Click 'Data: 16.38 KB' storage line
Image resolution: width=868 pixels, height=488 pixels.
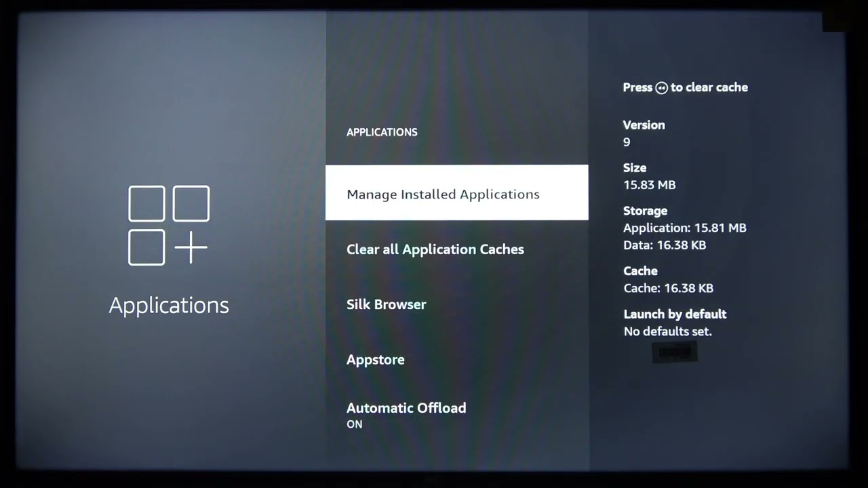(x=665, y=245)
